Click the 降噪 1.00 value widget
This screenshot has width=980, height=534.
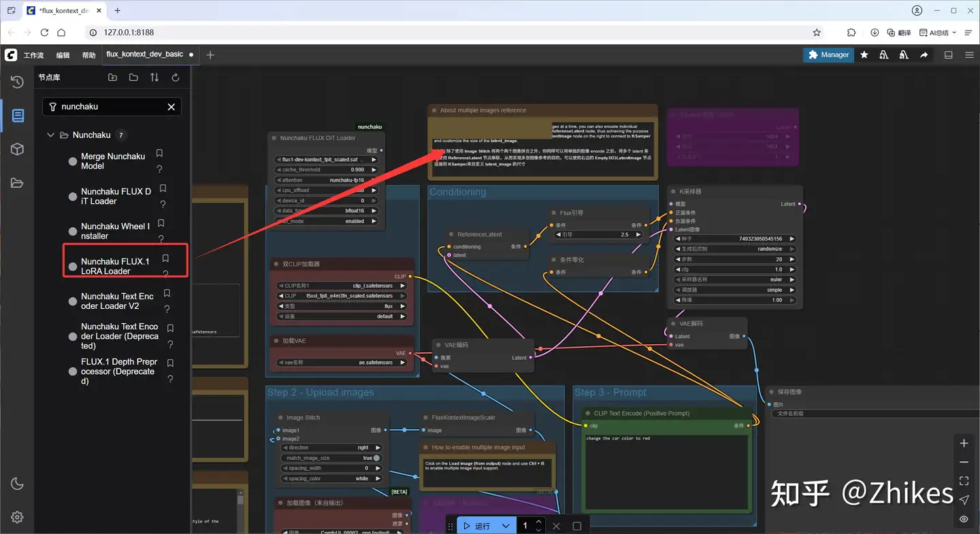pyautogui.click(x=735, y=300)
